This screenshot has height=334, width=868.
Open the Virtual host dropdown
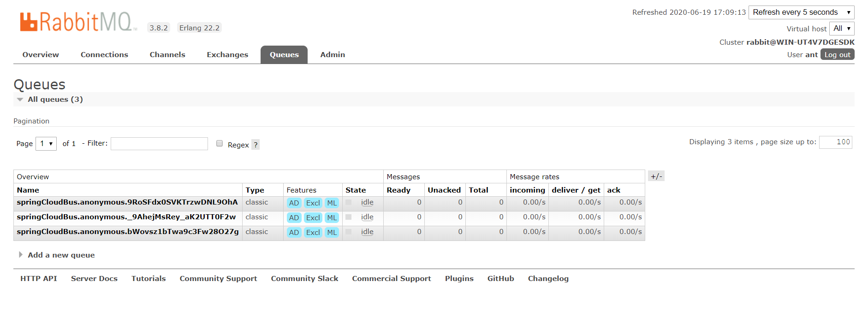(x=842, y=29)
